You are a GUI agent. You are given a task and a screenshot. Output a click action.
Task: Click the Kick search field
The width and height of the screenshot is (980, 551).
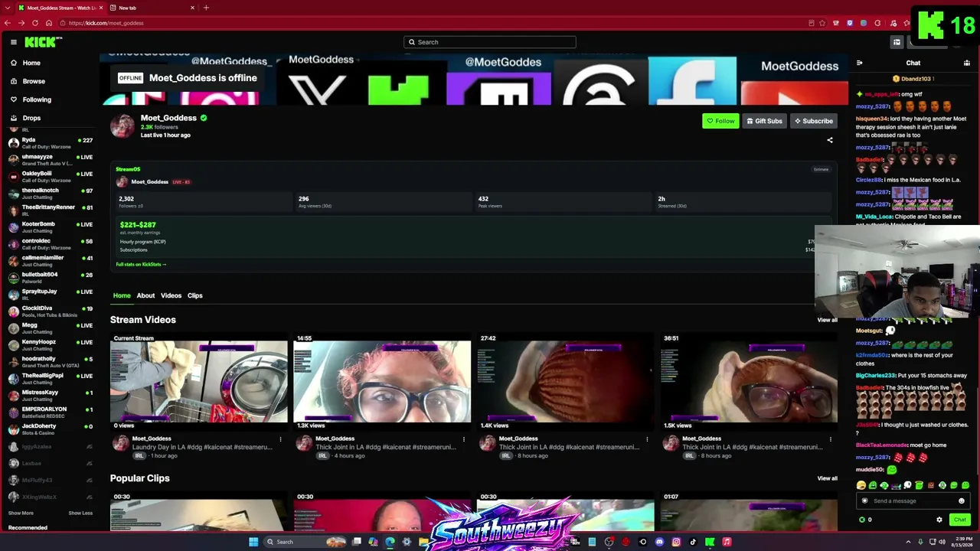point(490,42)
